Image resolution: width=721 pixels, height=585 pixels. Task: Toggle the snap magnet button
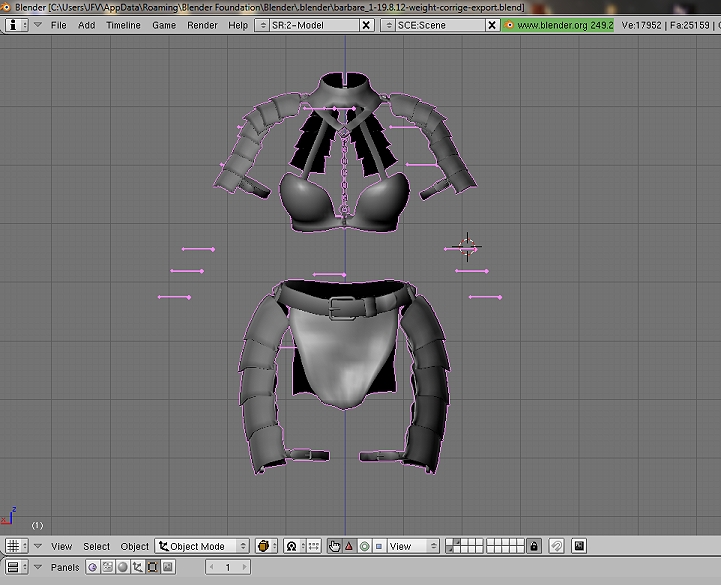point(556,546)
